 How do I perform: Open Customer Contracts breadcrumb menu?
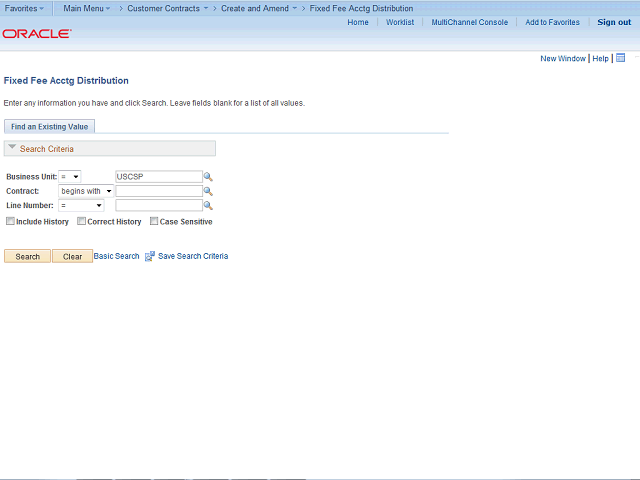click(x=167, y=8)
